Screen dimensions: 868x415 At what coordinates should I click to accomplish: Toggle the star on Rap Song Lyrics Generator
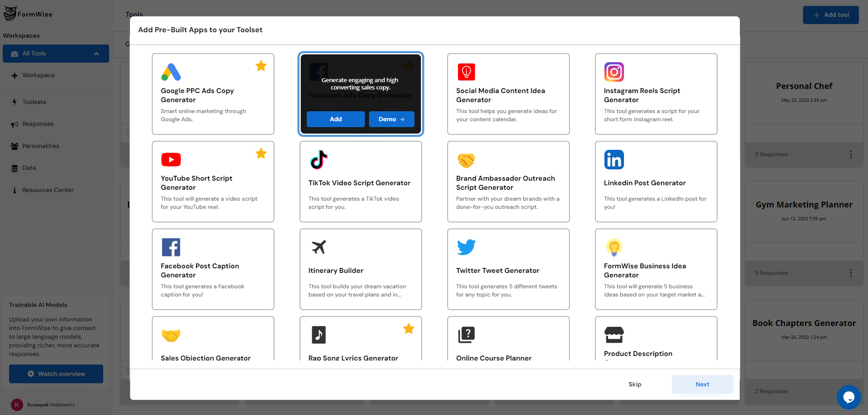click(x=408, y=328)
